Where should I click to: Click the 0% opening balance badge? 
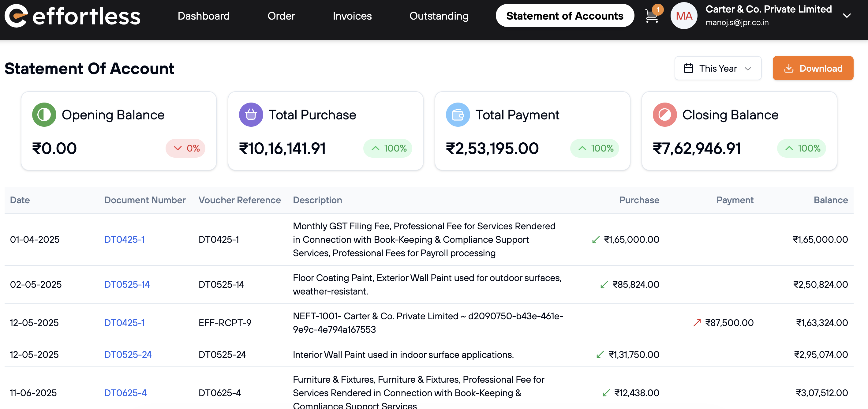pyautogui.click(x=186, y=148)
